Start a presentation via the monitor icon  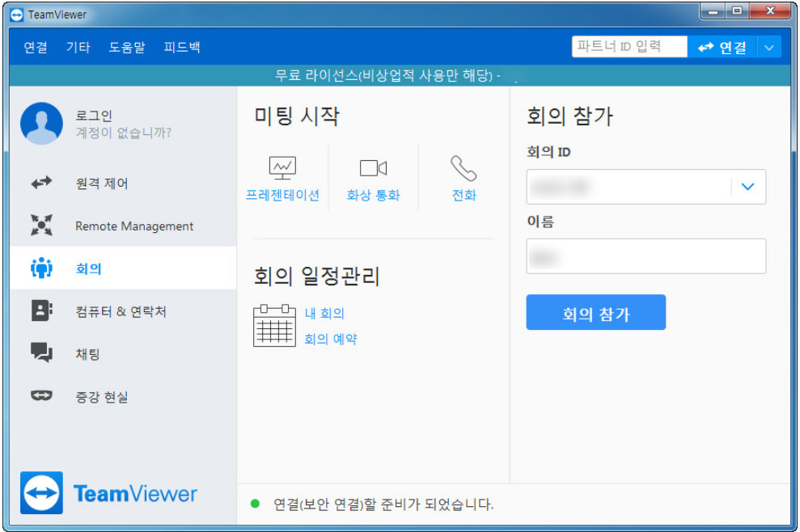pos(282,168)
